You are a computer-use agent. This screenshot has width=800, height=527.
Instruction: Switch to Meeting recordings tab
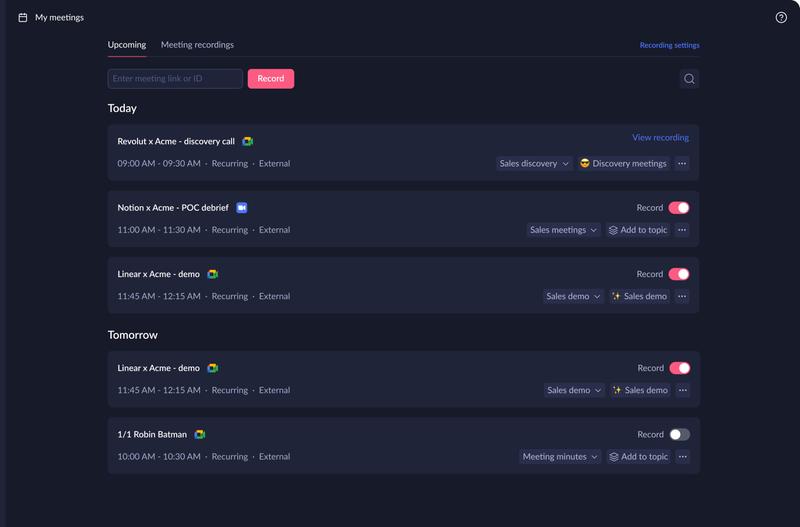pyautogui.click(x=197, y=45)
